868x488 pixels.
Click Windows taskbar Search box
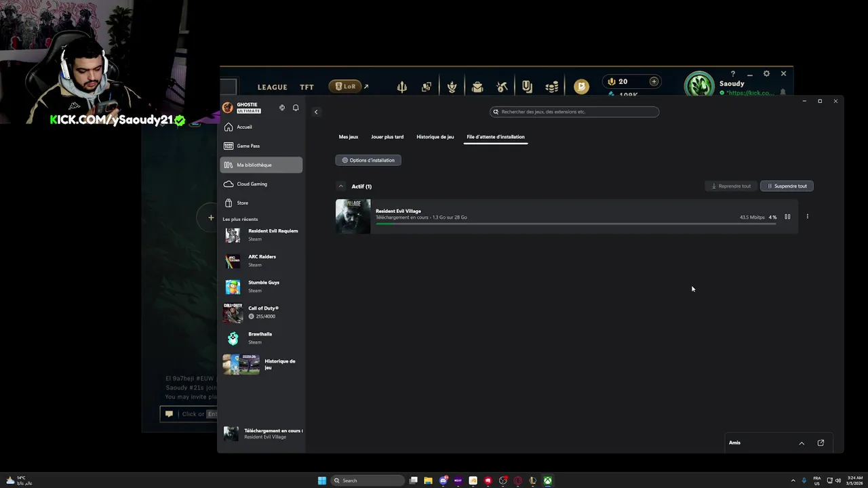pyautogui.click(x=366, y=481)
